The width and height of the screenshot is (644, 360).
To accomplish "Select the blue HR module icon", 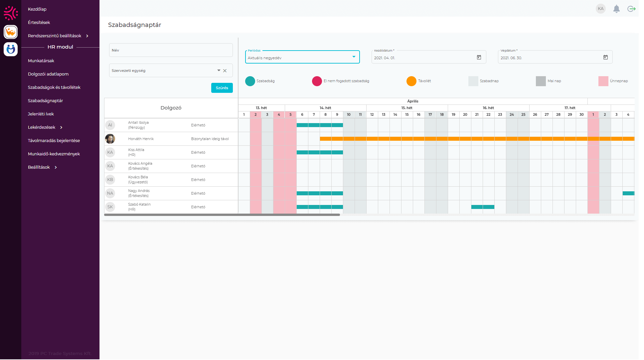I will coord(11,49).
